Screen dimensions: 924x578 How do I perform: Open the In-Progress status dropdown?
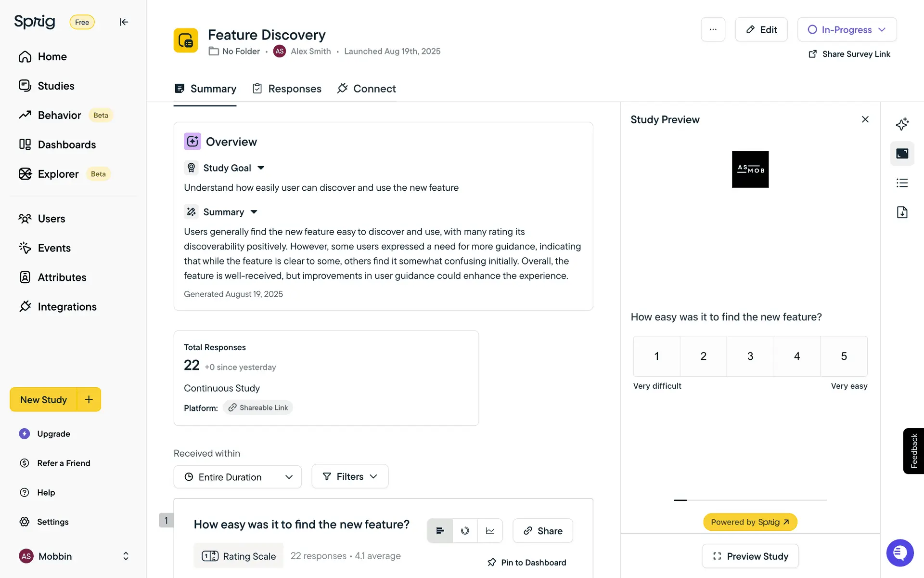point(847,29)
